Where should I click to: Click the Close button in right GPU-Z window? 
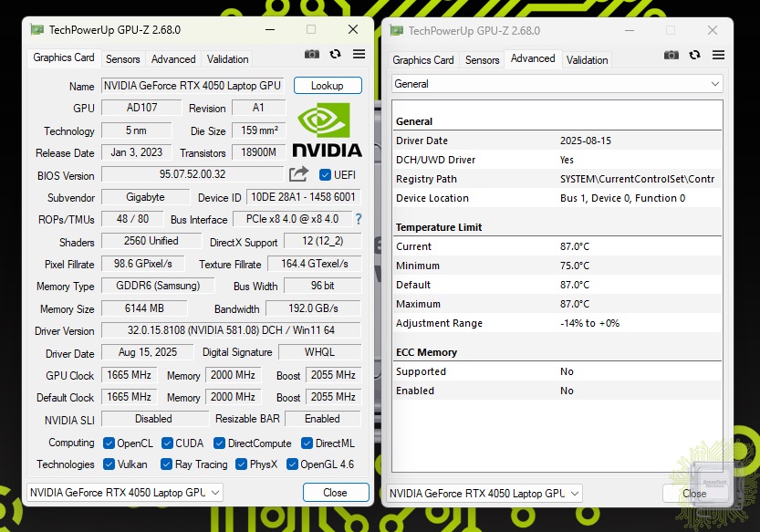pos(694,494)
